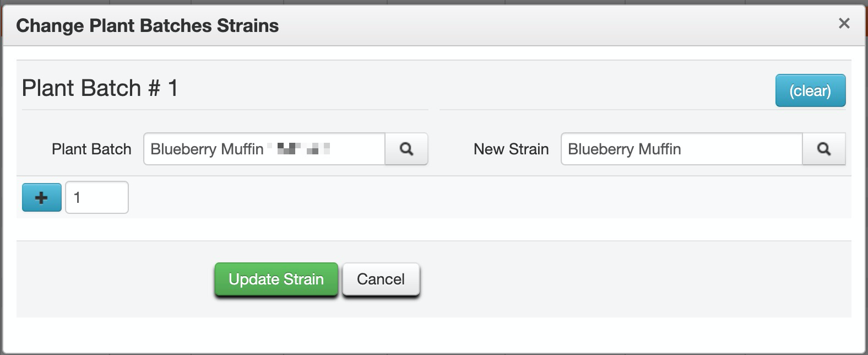Close the Change Plant Batches Strains dialog

tap(844, 23)
